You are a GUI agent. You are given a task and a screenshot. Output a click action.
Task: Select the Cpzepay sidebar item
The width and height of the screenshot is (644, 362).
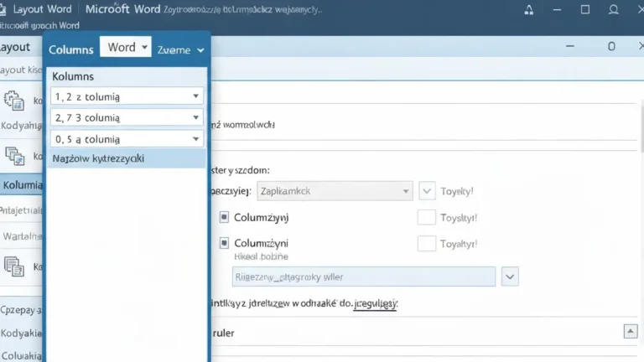(21, 310)
